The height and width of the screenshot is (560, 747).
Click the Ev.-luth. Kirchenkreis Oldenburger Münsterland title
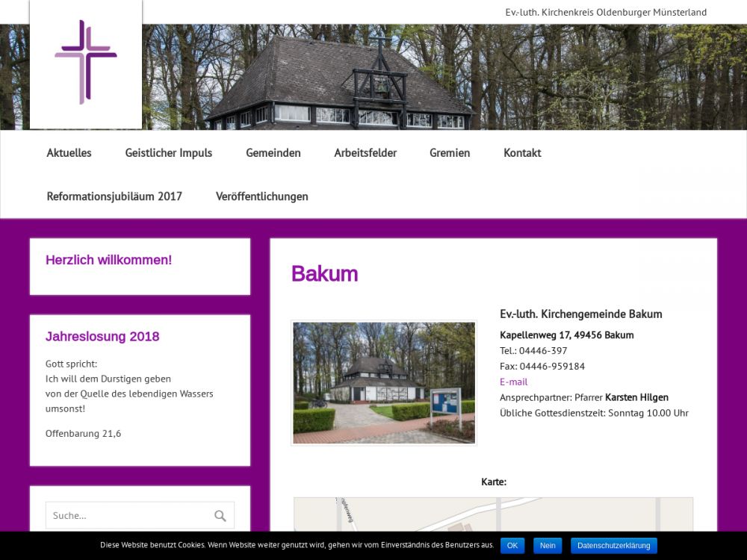tap(606, 13)
